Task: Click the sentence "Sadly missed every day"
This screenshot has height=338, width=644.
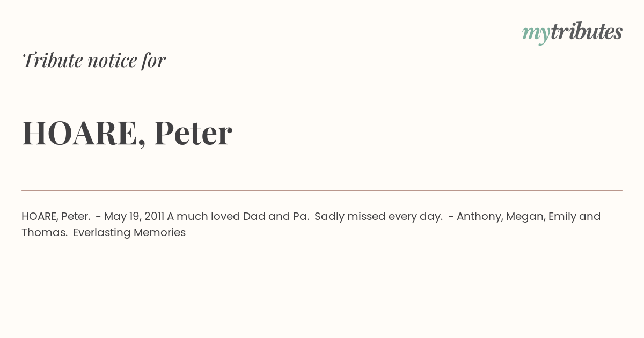Action: [377, 217]
